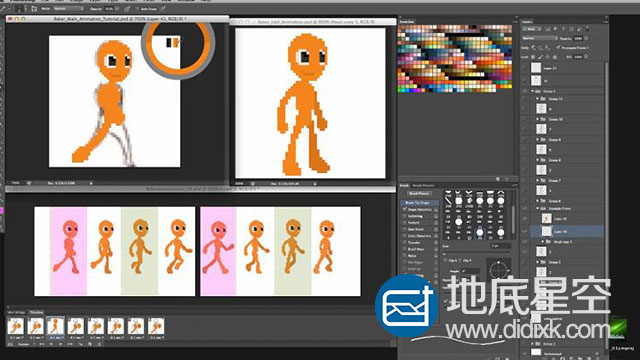The height and width of the screenshot is (360, 640).
Task: Select the third animation frame in Timeline
Action: tap(56, 328)
